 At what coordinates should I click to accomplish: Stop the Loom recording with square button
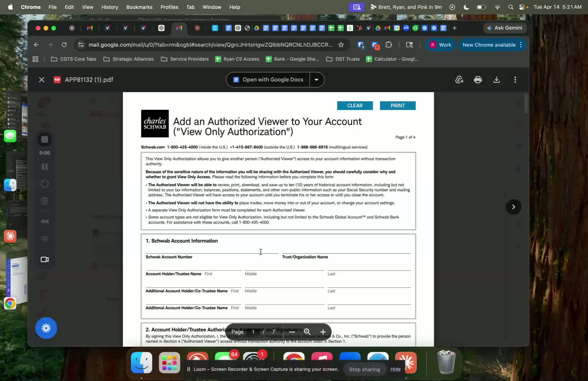coord(45,140)
